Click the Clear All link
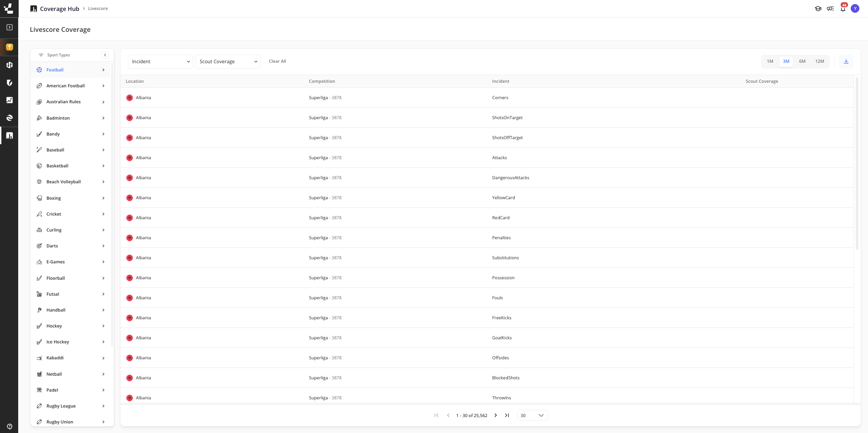The image size is (868, 433). (277, 61)
